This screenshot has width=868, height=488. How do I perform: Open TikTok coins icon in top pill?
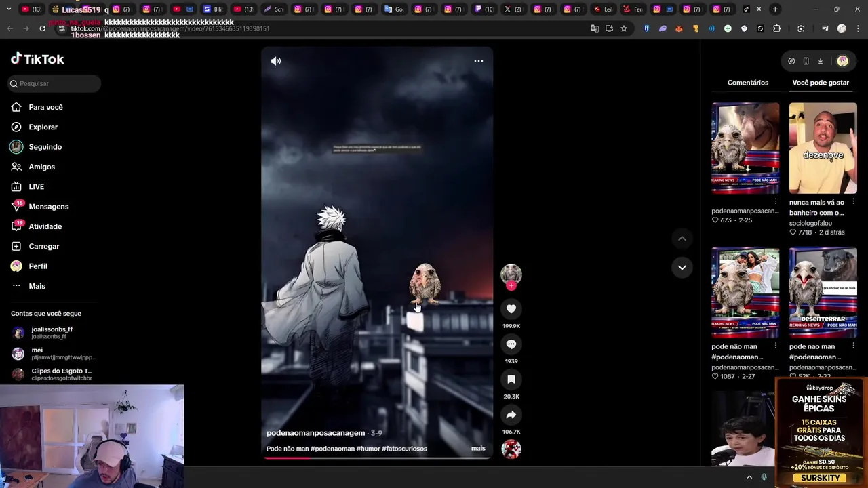tap(791, 61)
